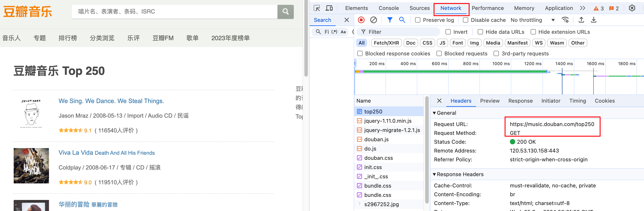Open network conditions via the WiFi icon
This screenshot has height=211, width=644.
pos(565,20)
